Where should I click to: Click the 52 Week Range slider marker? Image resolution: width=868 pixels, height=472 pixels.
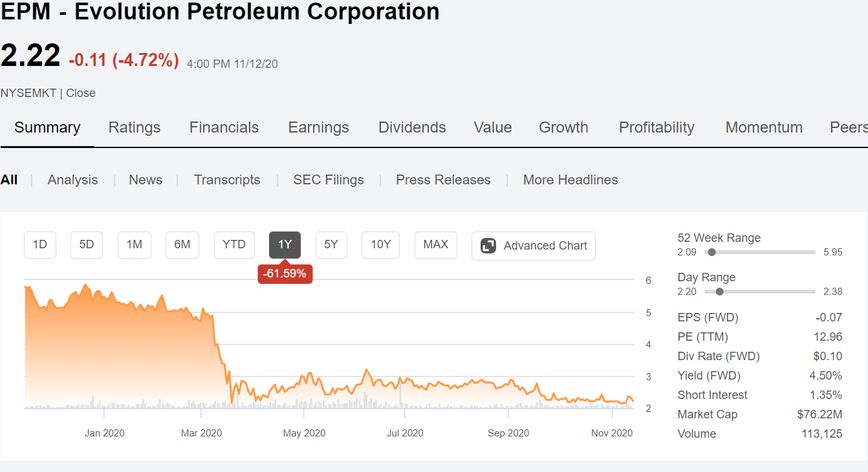[712, 252]
